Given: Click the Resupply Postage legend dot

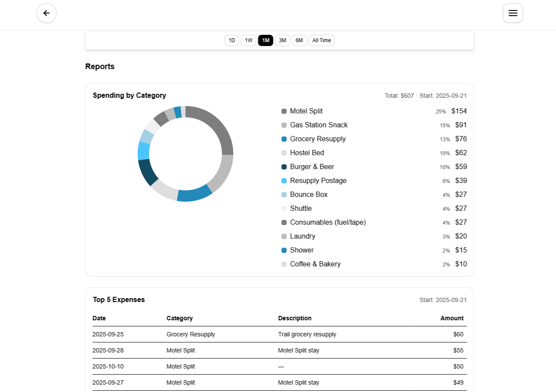Looking at the screenshot, I should [284, 181].
